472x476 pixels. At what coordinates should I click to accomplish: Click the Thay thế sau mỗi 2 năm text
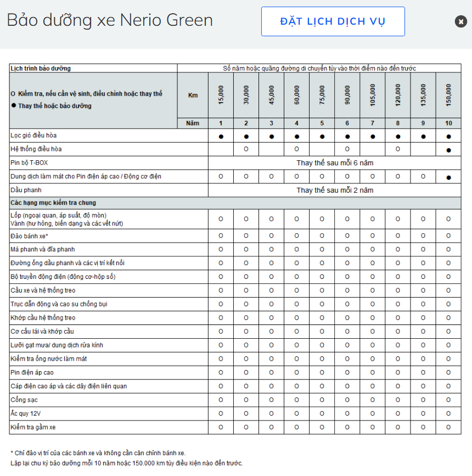point(335,191)
